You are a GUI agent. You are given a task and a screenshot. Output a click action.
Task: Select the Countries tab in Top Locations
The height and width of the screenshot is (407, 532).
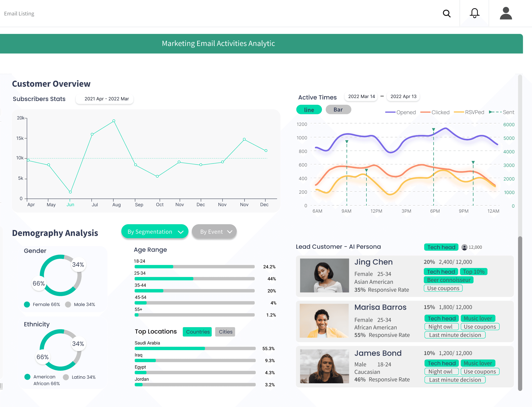tap(197, 332)
